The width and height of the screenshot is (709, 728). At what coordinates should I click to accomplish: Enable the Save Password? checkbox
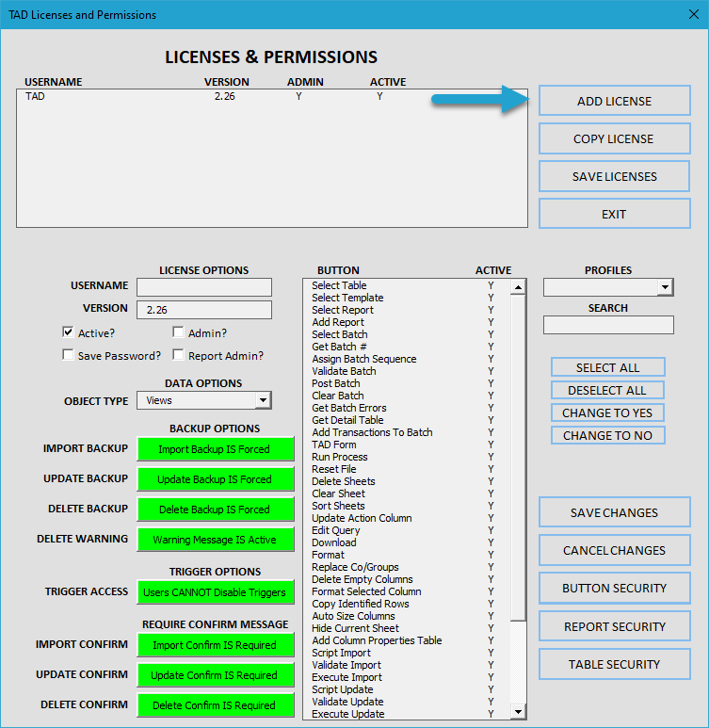coord(68,355)
